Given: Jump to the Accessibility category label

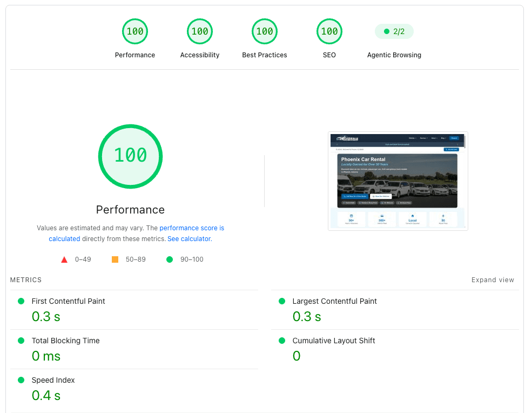Looking at the screenshot, I should pos(200,55).
